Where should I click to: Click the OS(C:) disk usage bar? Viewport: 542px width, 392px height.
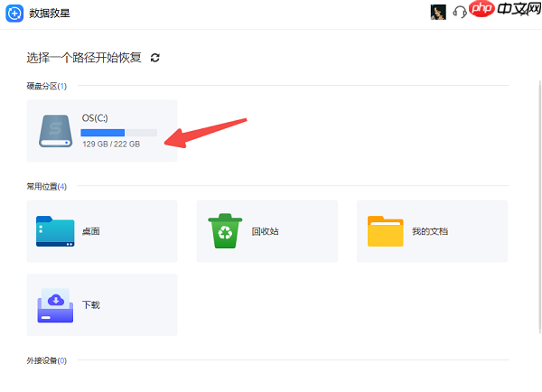pos(119,133)
